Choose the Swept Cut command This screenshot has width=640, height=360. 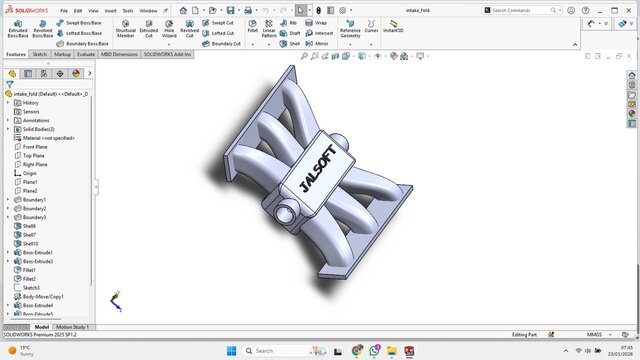click(x=218, y=23)
